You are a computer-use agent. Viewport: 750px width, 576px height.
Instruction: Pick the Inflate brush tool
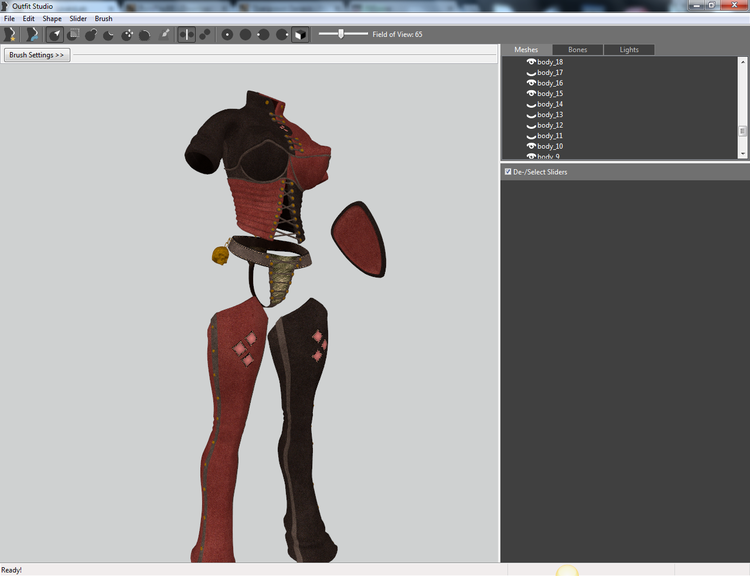point(91,34)
